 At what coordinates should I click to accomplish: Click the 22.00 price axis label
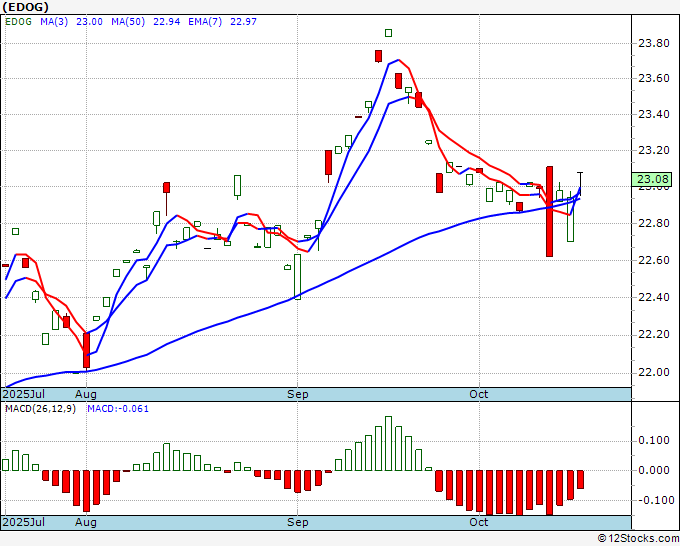click(654, 372)
